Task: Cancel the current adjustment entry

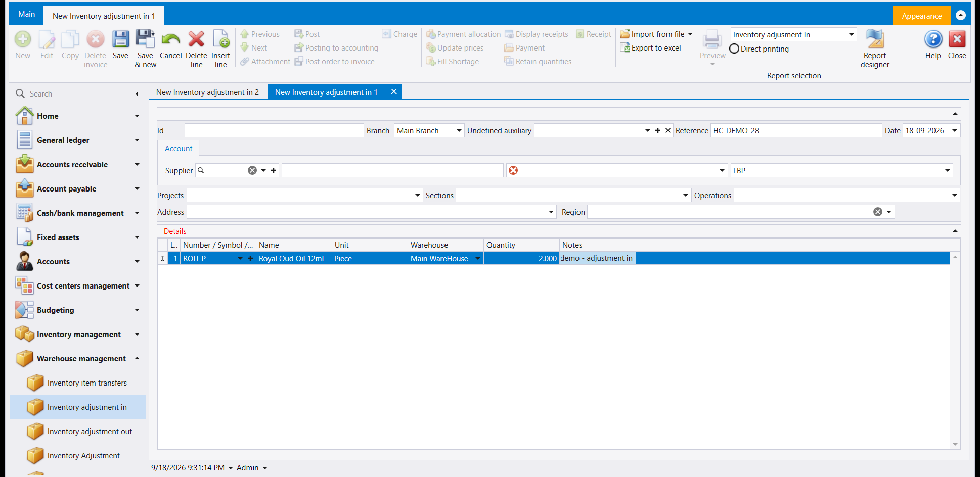Action: coord(171,44)
